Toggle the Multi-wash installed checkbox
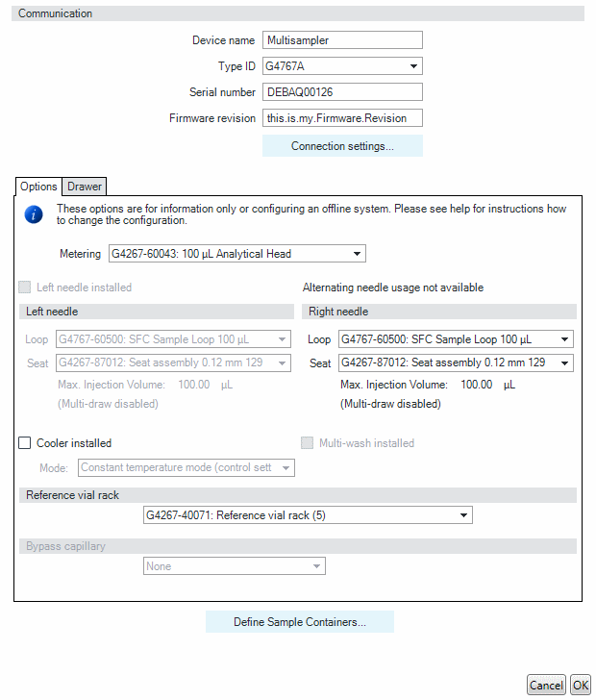Viewport: 596px width, 700px height. (x=308, y=443)
